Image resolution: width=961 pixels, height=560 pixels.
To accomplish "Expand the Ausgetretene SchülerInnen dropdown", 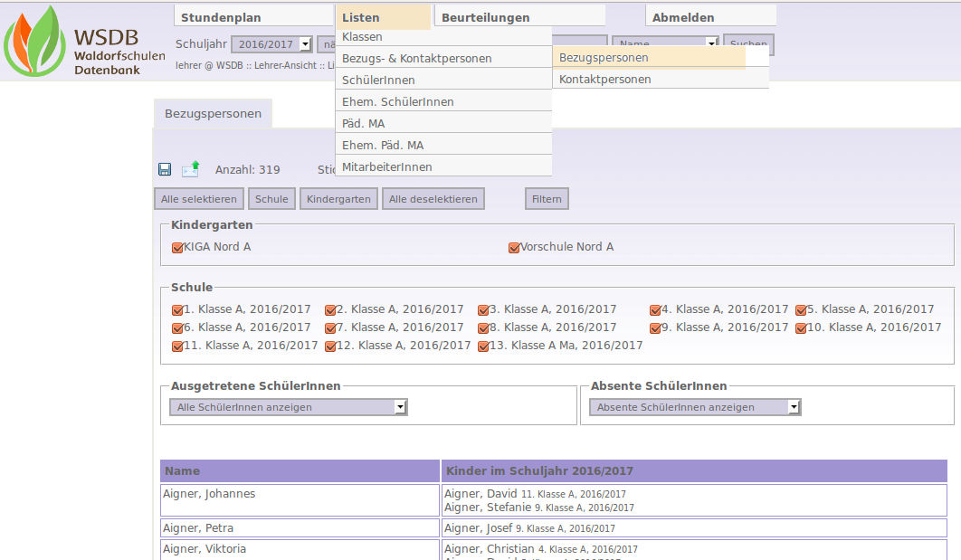I will [x=289, y=407].
